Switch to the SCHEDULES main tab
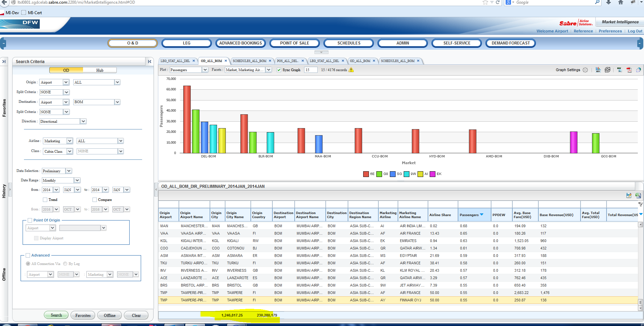Viewport: 644px width, 326px height. [349, 43]
